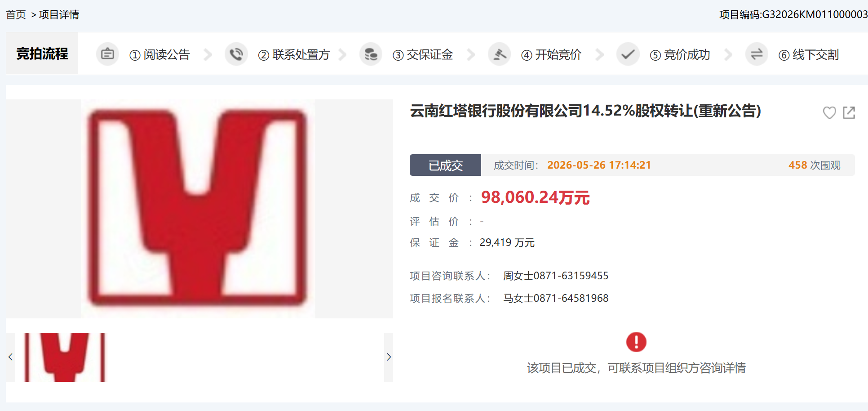Click the 联系处置方 phone step icon
The image size is (868, 411).
[x=236, y=54]
